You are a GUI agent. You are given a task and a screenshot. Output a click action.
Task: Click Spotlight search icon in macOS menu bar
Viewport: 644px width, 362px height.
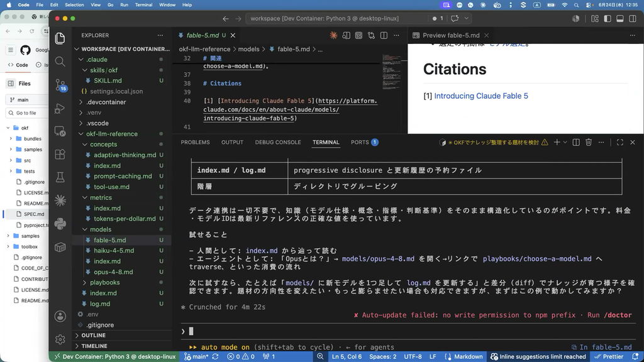[576, 5]
